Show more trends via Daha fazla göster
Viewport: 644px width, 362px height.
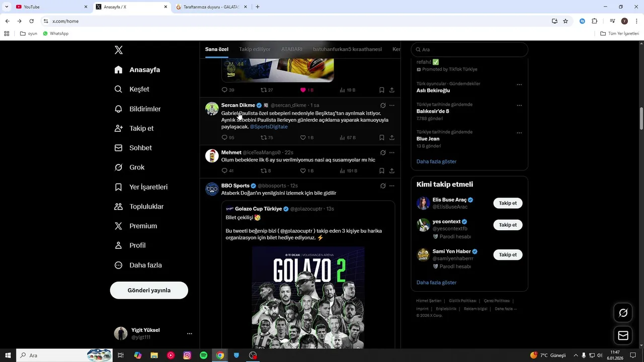click(436, 161)
